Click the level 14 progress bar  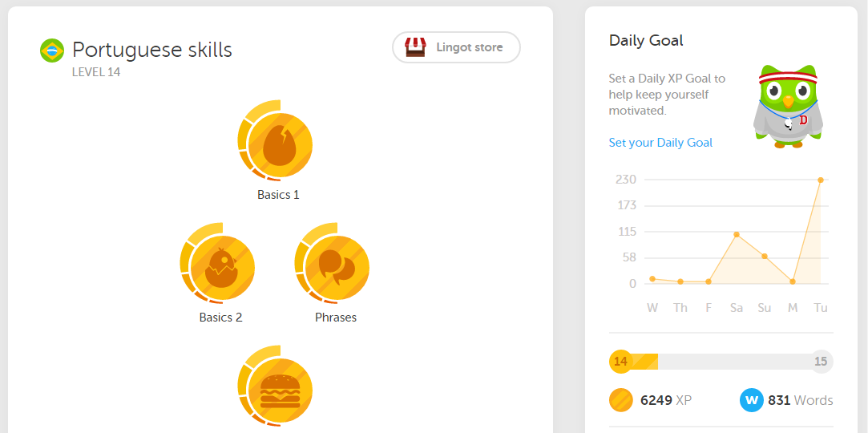721,362
